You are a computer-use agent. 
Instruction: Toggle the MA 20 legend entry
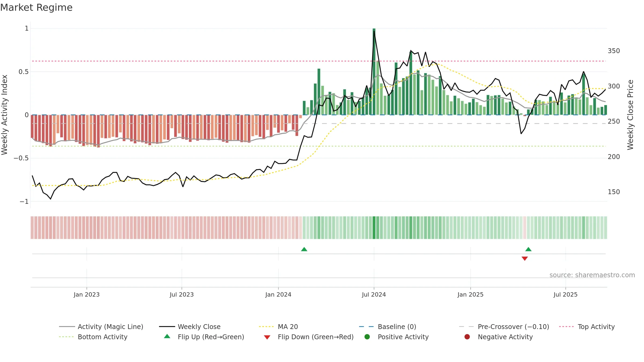278,327
